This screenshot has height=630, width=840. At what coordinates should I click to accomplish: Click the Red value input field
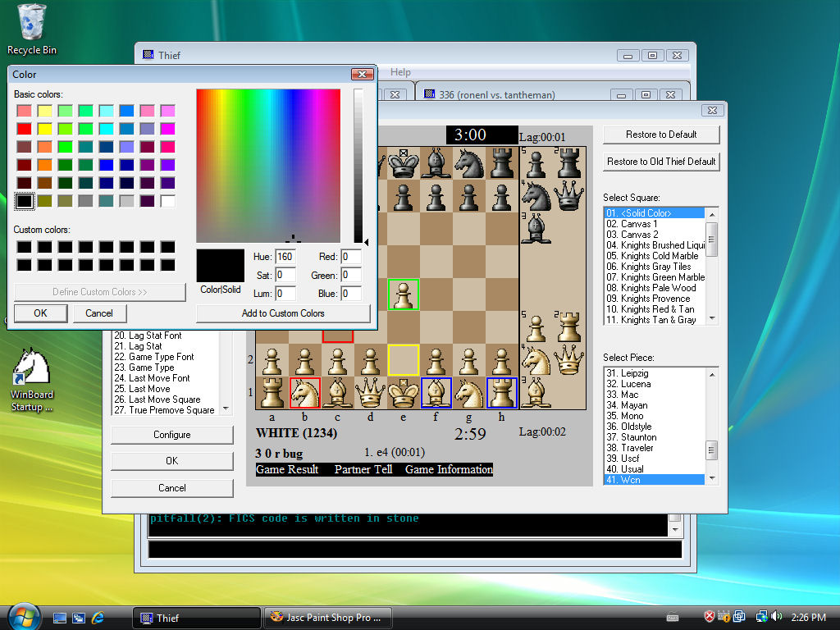click(351, 257)
